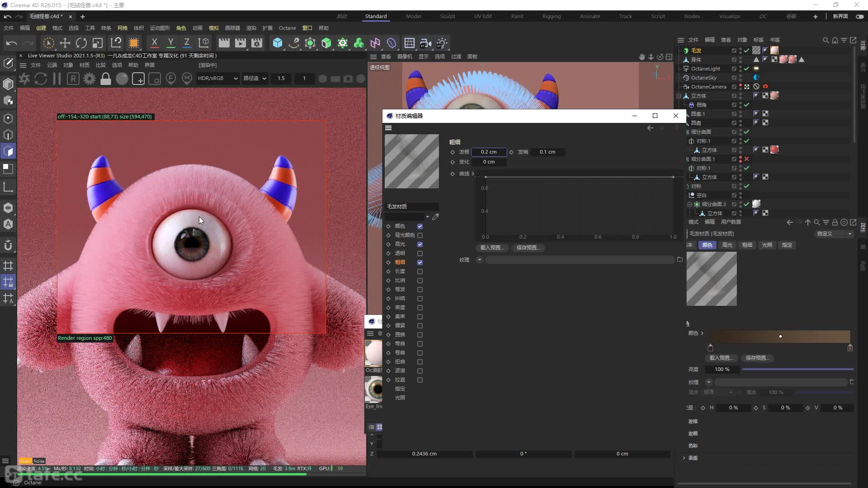The height and width of the screenshot is (488, 868).
Task: Click the color gradient bar in attributes
Action: coord(780,337)
